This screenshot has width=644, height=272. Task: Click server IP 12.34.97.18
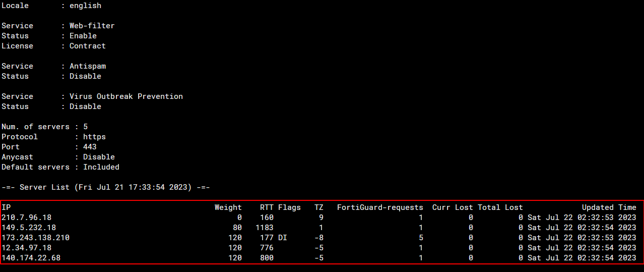pyautogui.click(x=26, y=248)
